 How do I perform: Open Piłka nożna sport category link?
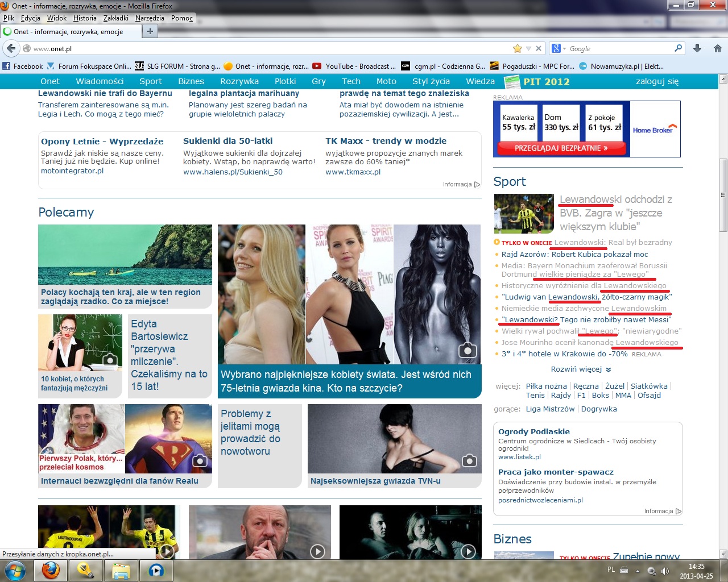coord(547,386)
